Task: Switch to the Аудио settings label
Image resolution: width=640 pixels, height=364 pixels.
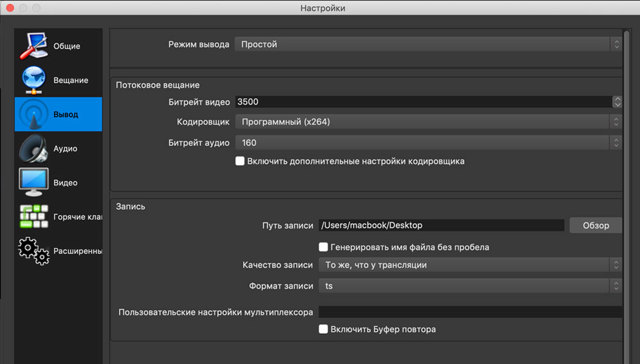Action: (x=65, y=149)
